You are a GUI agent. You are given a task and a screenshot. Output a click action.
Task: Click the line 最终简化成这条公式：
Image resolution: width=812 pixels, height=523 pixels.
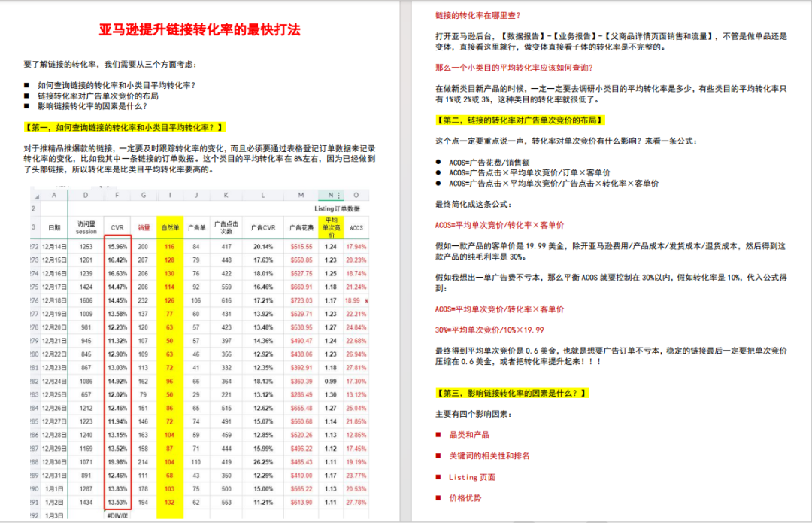coord(474,204)
